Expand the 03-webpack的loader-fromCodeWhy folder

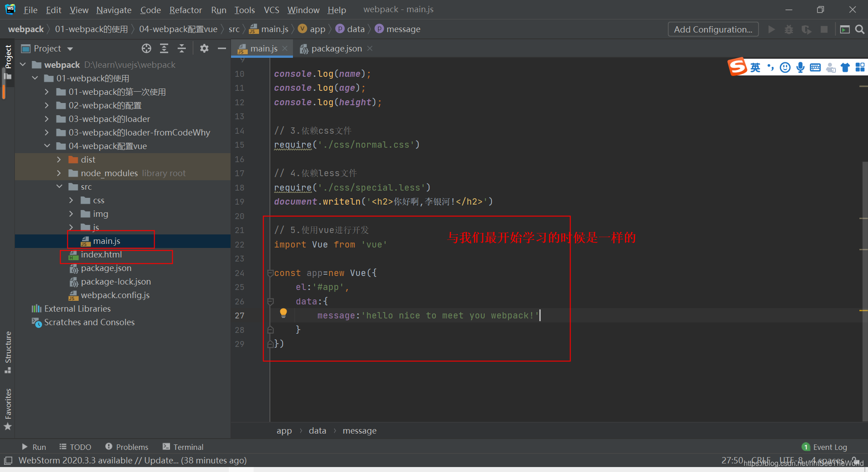pyautogui.click(x=47, y=132)
